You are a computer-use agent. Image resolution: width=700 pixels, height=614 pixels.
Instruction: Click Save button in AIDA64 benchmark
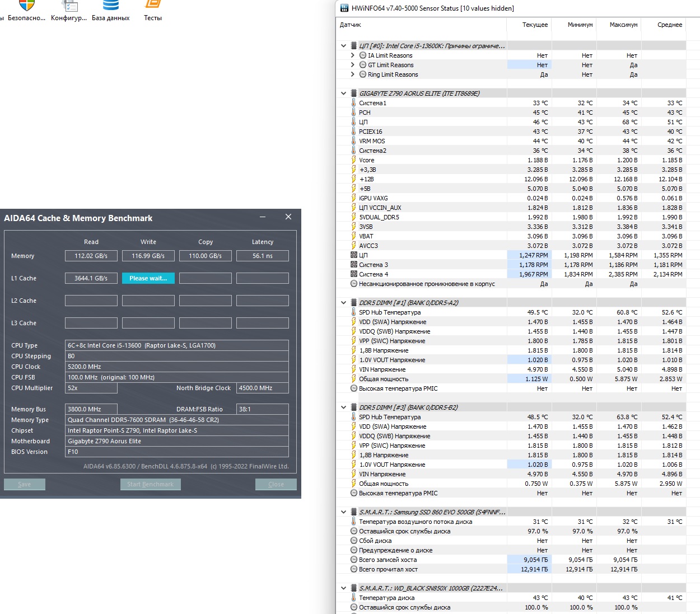[25, 484]
